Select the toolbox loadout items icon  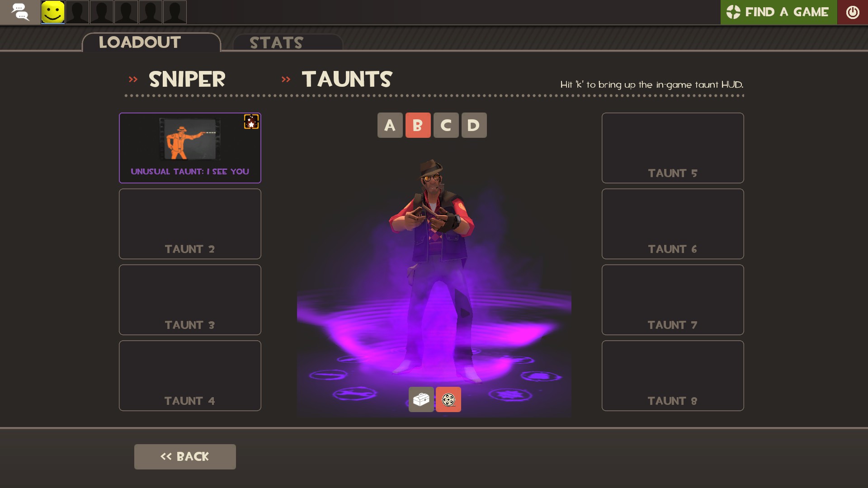click(421, 399)
